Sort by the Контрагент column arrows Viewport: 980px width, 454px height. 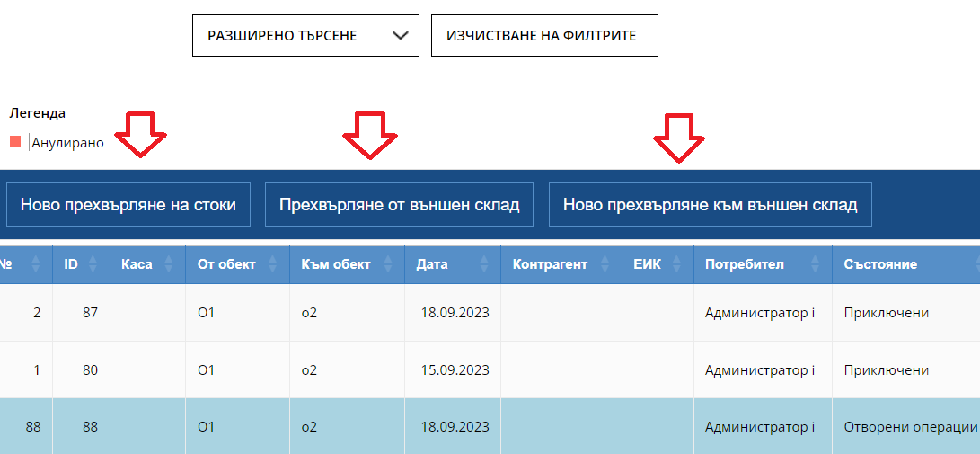click(x=605, y=264)
